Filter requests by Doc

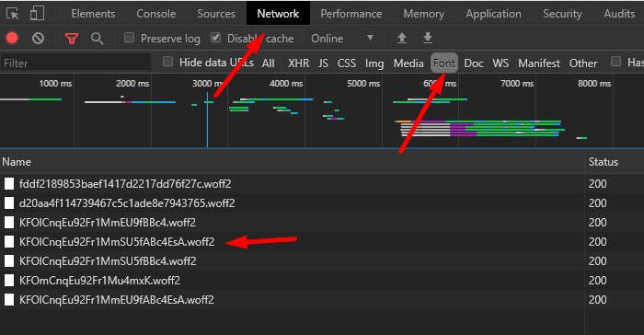(x=474, y=64)
